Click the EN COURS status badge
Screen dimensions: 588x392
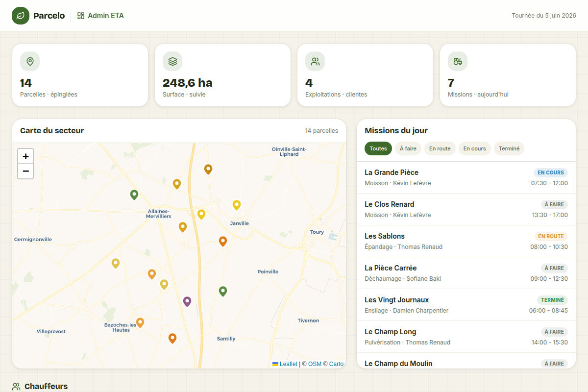point(551,172)
